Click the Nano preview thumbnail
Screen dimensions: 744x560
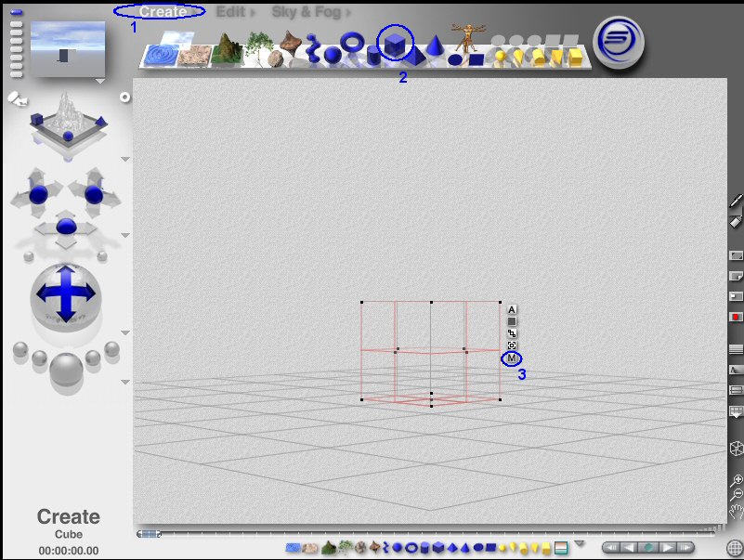coord(68,49)
